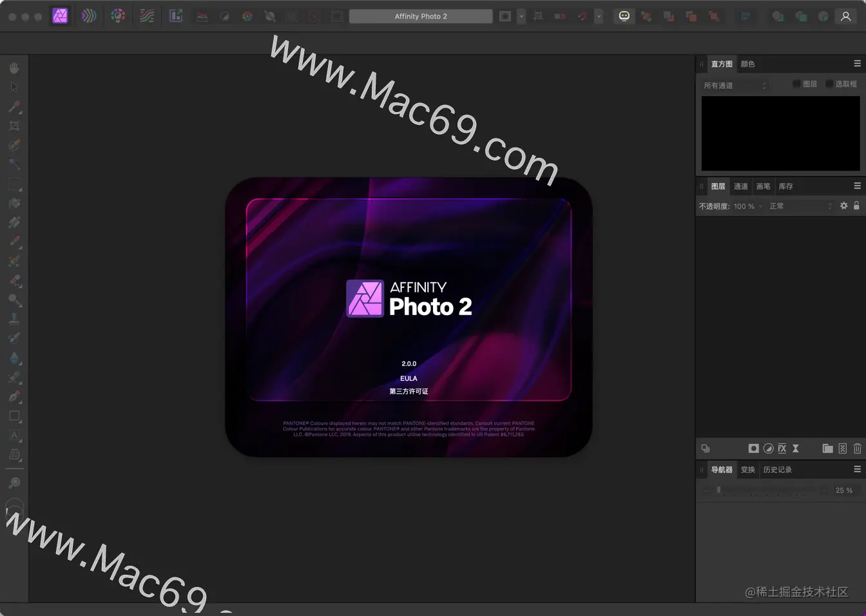Viewport: 866px width, 616px height.
Task: Toggle the 选取框 checkbox
Action: [x=829, y=84]
